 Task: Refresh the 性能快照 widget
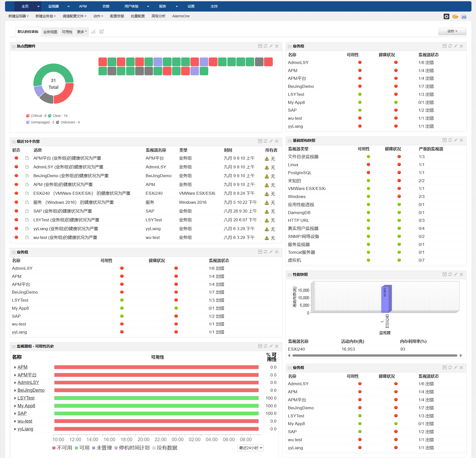tap(450, 274)
